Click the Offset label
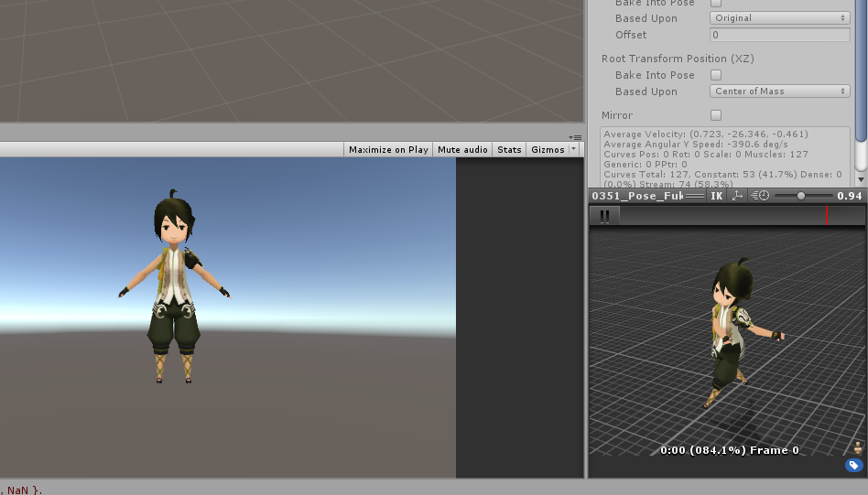This screenshot has height=495, width=868. click(631, 35)
